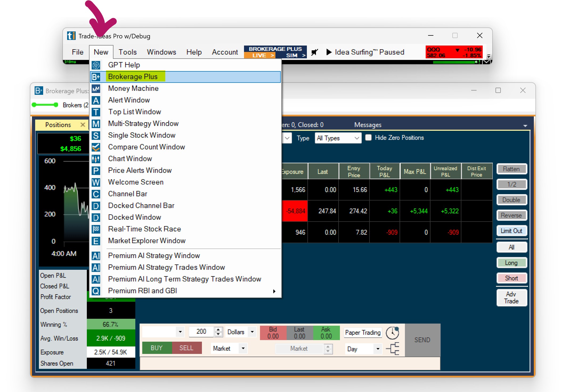Screen dimensions: 561x392
Task: Enable Hide Zero Positions checkbox
Action: pyautogui.click(x=368, y=138)
